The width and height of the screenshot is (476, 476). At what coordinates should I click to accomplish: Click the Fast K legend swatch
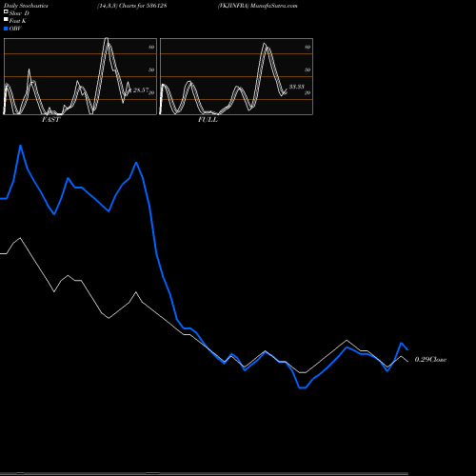pyautogui.click(x=6, y=19)
